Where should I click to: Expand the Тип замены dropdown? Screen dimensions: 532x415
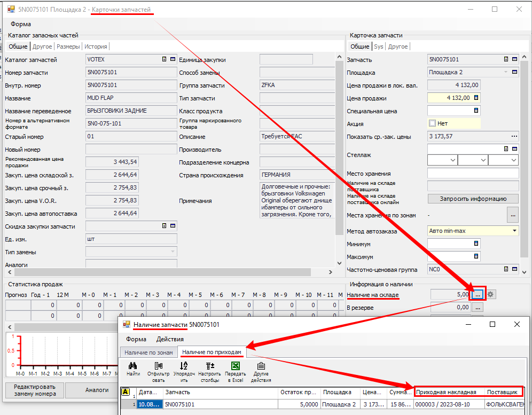point(172,252)
